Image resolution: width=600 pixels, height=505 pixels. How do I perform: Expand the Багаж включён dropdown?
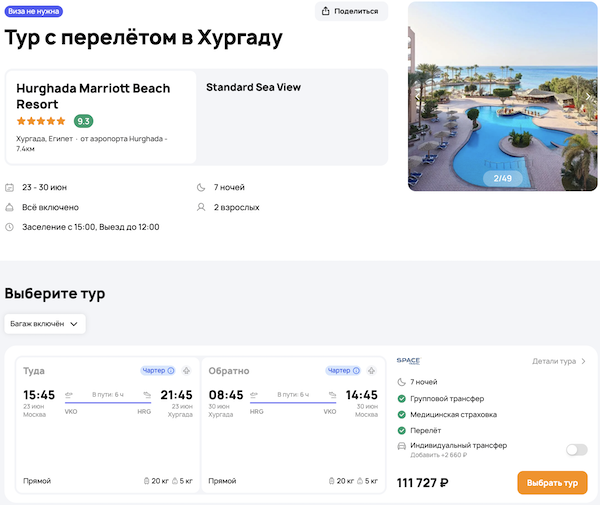[45, 324]
